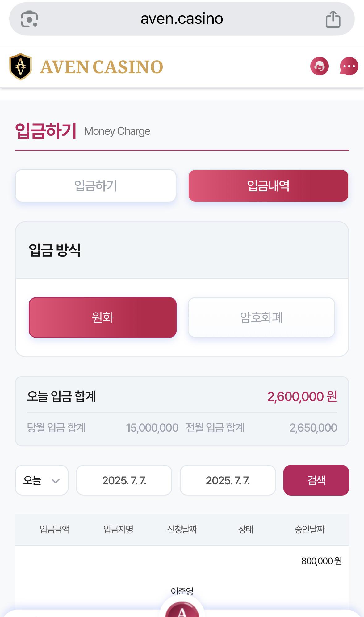Click the 상태 column header
Viewport: 364px width, 617px height.
coord(246,529)
